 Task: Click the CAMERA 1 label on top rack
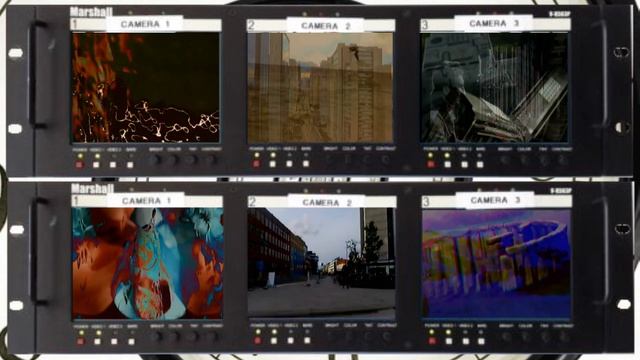coord(144,24)
